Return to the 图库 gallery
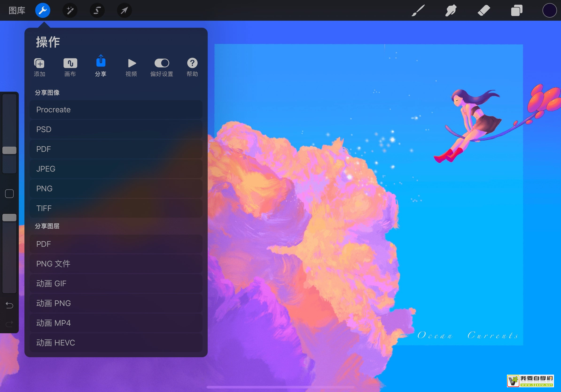The image size is (561, 392). (x=17, y=10)
